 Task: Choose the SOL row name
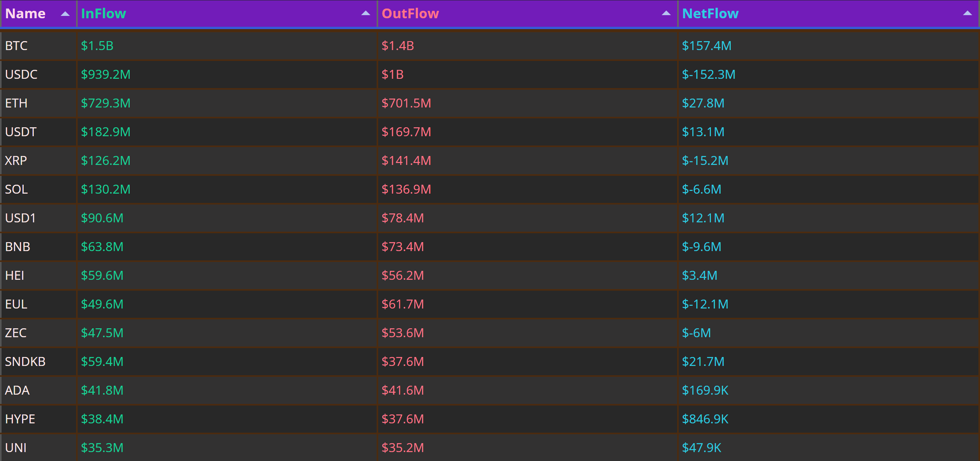[x=16, y=189]
